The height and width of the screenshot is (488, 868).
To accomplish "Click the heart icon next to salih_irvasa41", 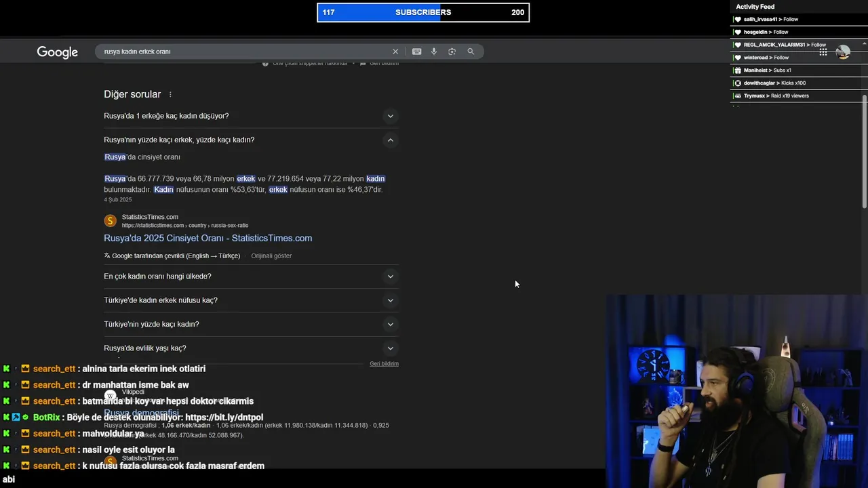I will pos(738,19).
